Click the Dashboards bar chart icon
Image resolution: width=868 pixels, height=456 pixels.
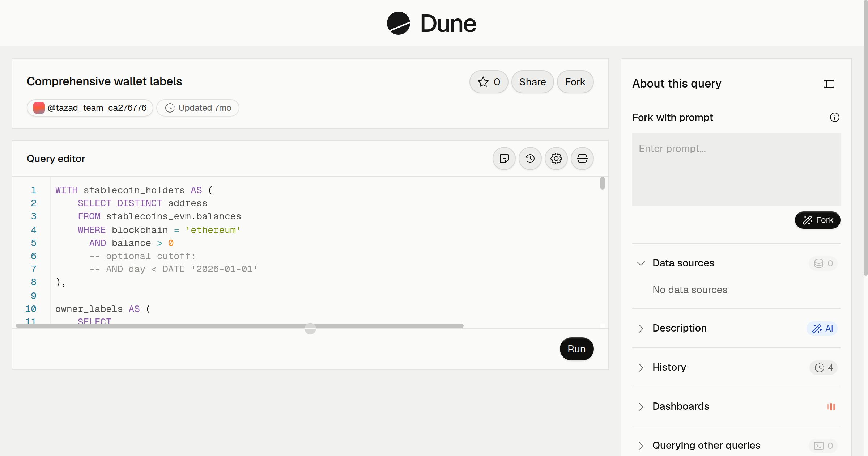pyautogui.click(x=831, y=406)
